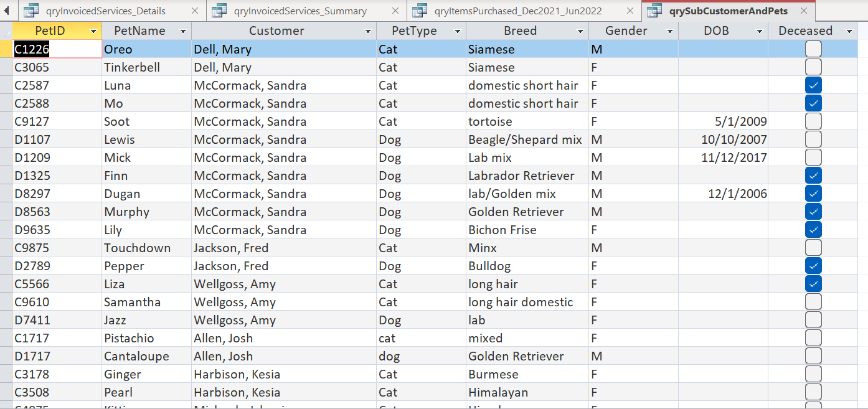This screenshot has width=868, height=409.
Task: Uncheck the Deceased box for Luna
Action: (813, 85)
